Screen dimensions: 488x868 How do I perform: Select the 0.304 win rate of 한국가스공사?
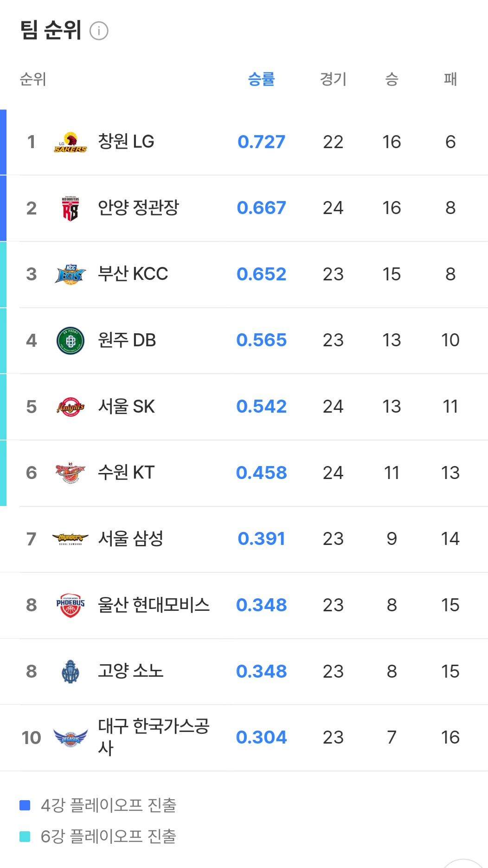(x=262, y=738)
